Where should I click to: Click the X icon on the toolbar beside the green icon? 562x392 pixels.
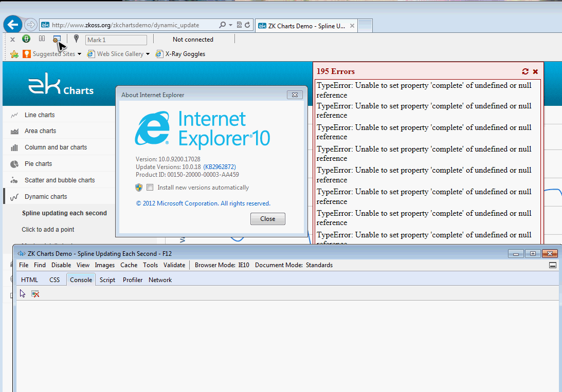[12, 40]
